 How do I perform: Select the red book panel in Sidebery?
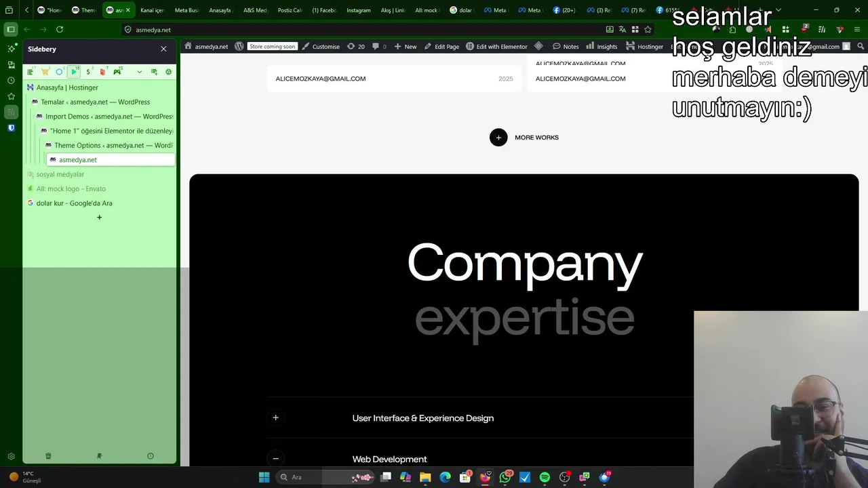[103, 72]
